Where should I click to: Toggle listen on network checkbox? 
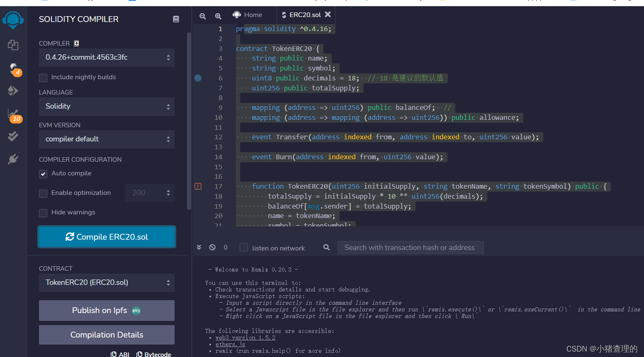click(x=244, y=247)
